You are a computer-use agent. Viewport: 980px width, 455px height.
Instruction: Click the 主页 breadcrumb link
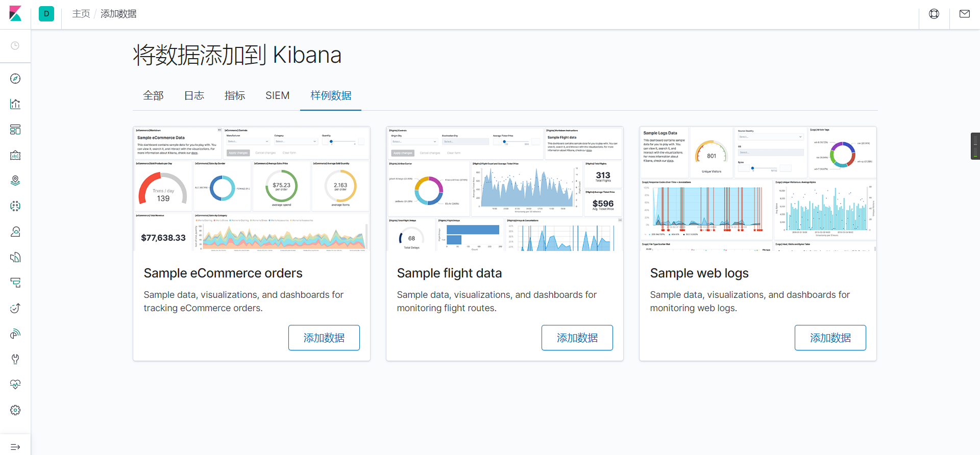[81, 14]
